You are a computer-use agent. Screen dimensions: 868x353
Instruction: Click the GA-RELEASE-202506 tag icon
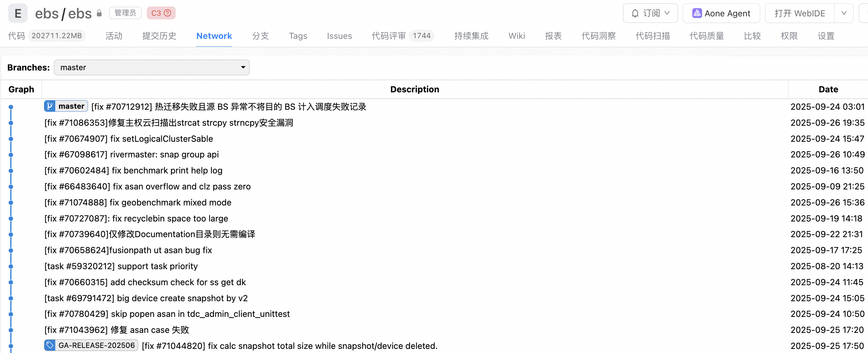click(x=50, y=345)
